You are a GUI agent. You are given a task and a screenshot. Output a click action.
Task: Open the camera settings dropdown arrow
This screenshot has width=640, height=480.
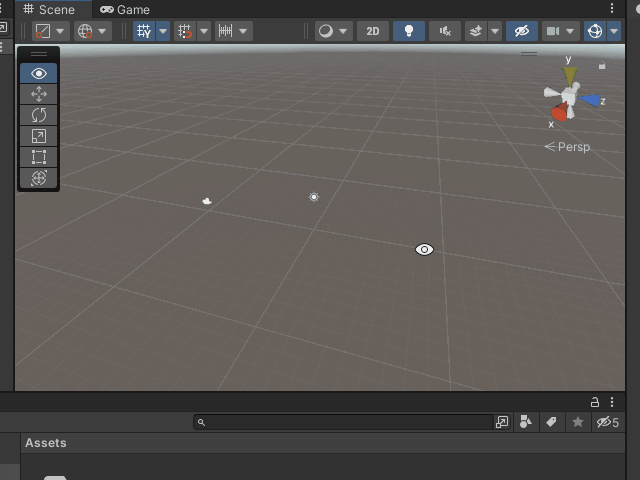tap(571, 31)
